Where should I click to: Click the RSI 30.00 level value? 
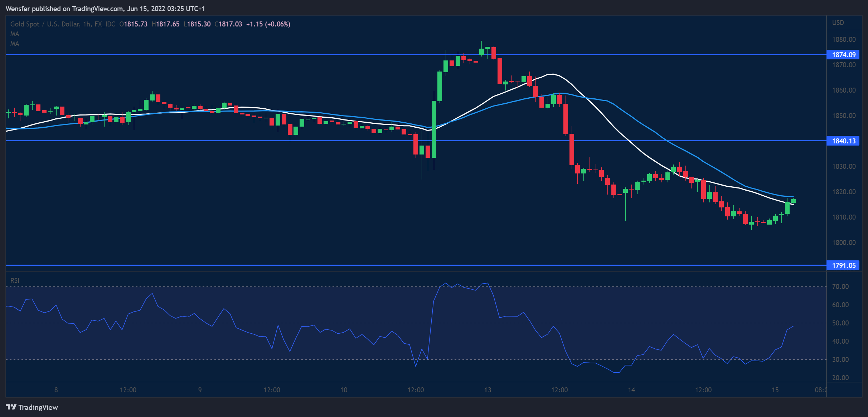coord(840,359)
